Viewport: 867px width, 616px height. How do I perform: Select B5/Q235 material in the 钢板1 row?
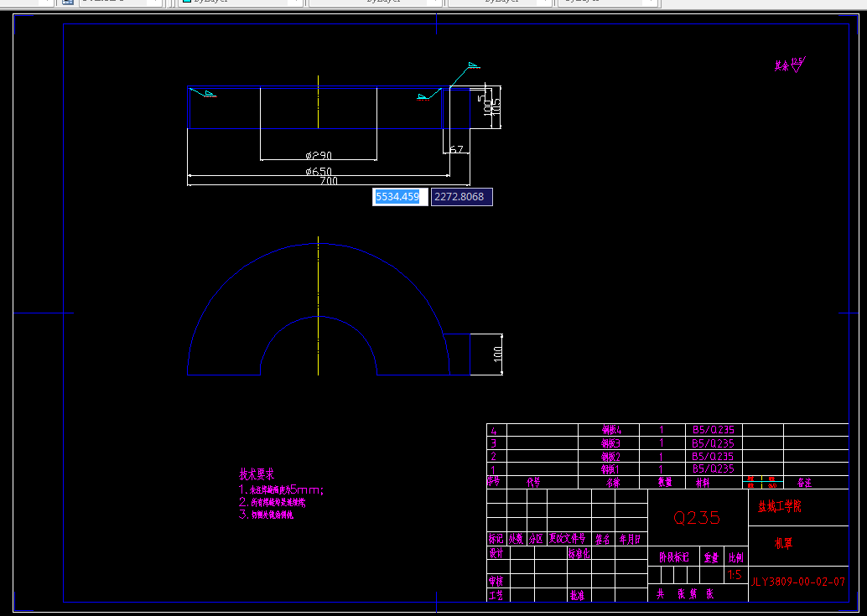[714, 468]
